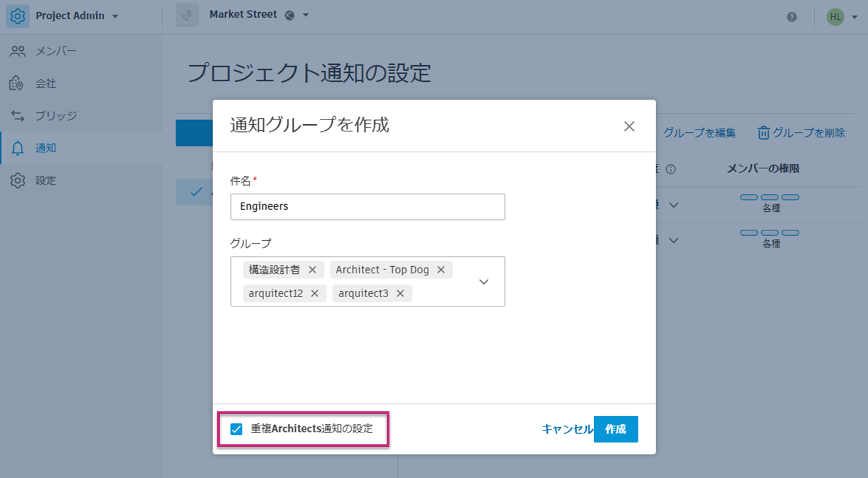
Task: Remove the arquitect12 group chip
Action: [316, 293]
